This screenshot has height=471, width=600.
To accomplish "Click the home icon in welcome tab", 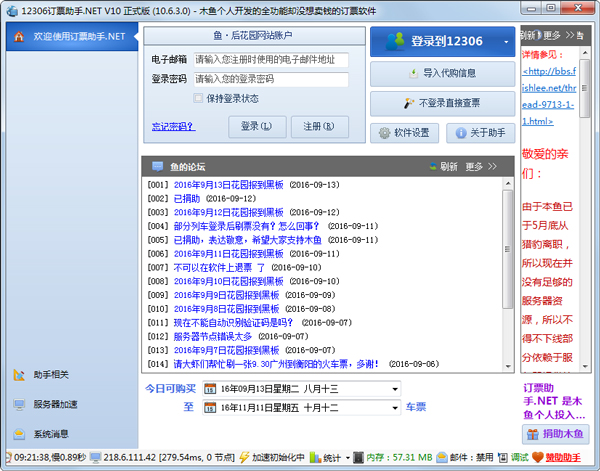I will [18, 36].
